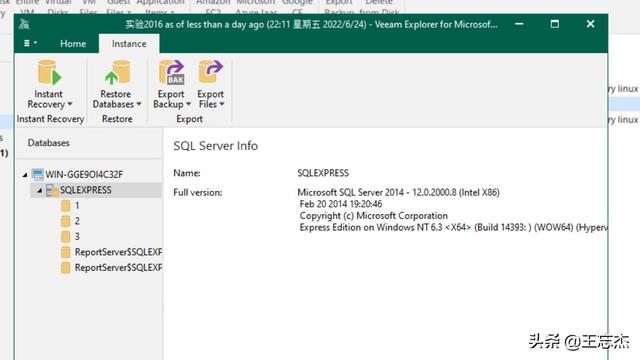Click the Export Files icon

[x=211, y=73]
